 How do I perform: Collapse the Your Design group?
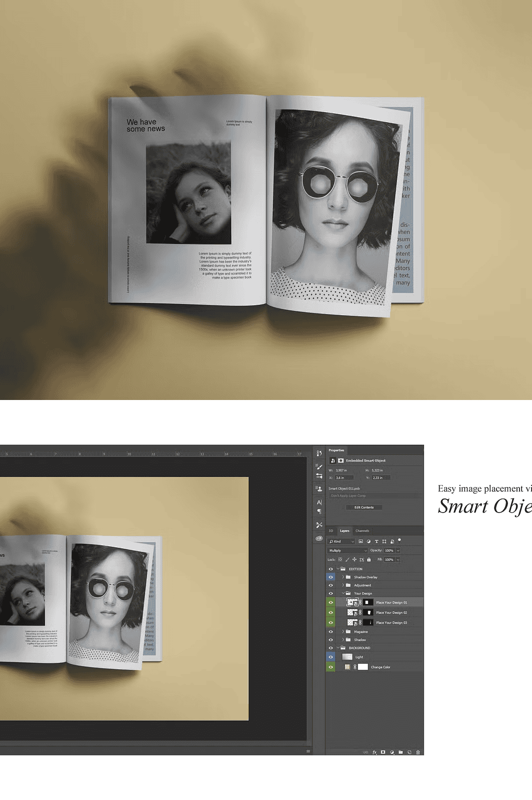(x=343, y=593)
